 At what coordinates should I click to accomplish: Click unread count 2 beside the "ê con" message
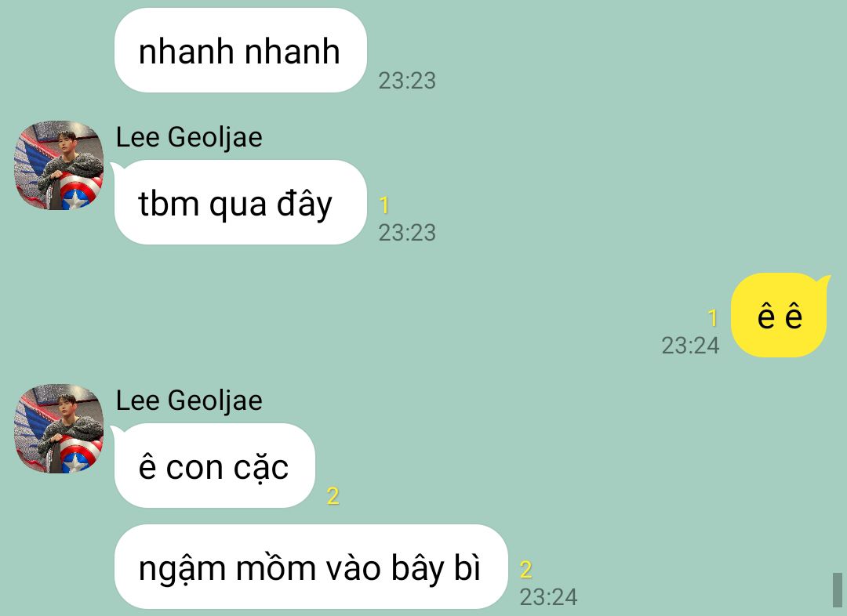point(333,495)
